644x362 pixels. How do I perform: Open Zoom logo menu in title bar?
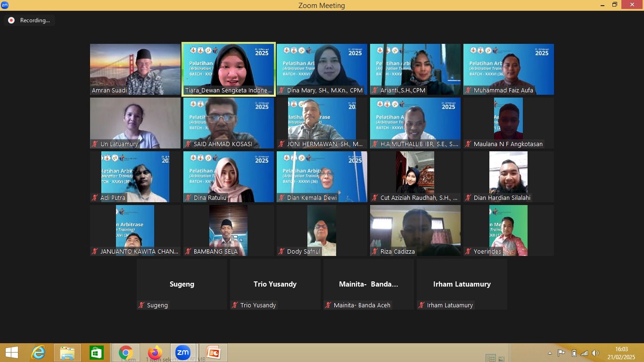point(5,5)
